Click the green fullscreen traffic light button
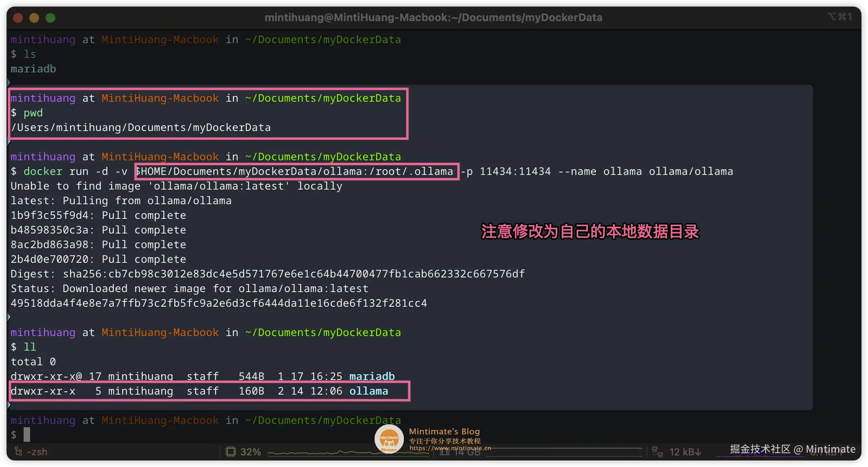 pos(50,18)
